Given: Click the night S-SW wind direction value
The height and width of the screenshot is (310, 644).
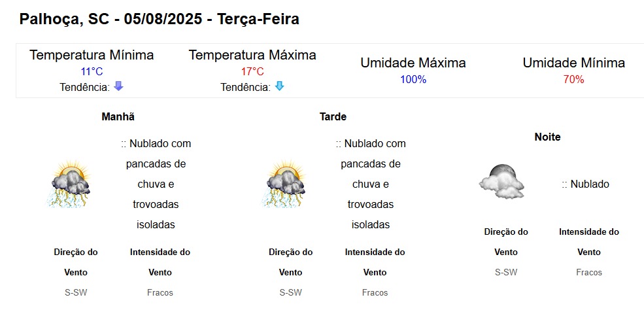Looking at the screenshot, I should (506, 272).
